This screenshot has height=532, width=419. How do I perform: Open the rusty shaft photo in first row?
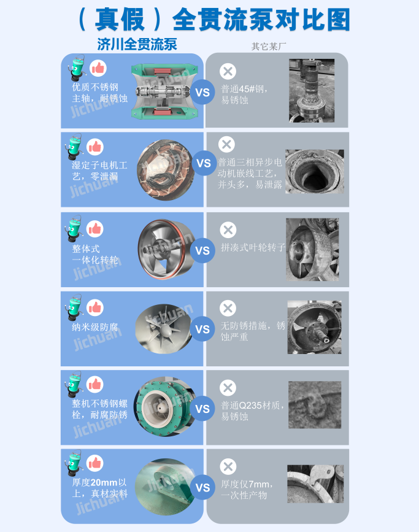[312, 91]
